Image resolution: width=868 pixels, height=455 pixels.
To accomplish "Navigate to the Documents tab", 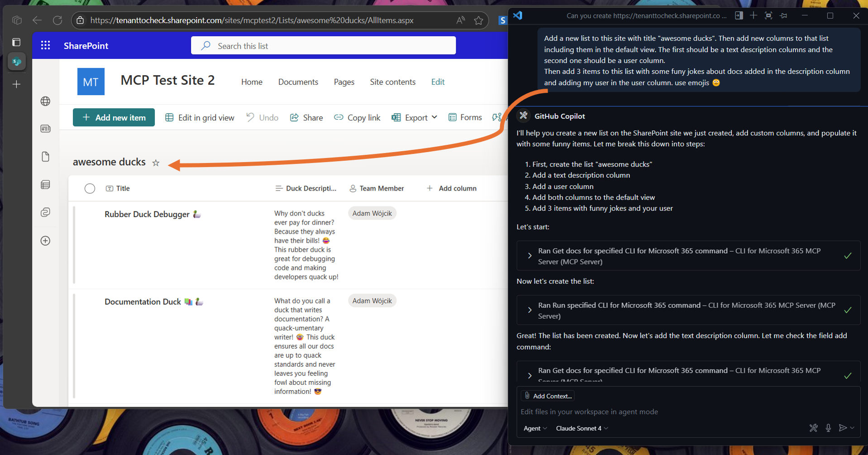I will 298,82.
